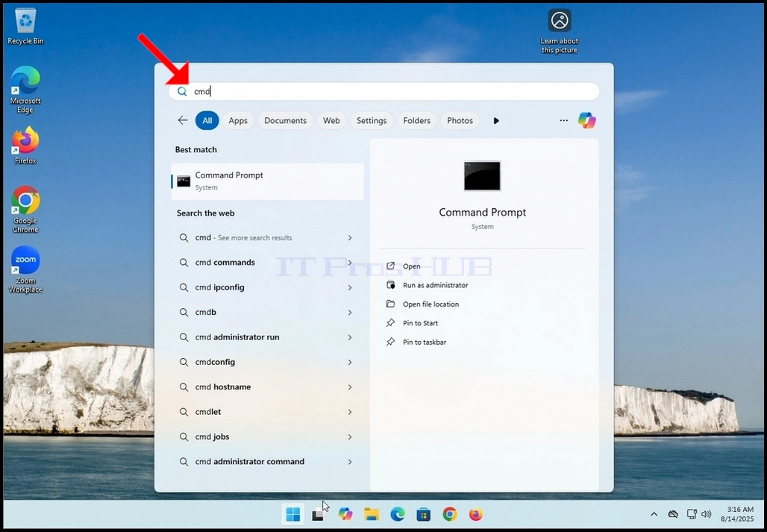Click the large Command Prompt preview icon
Viewport: 767px width, 532px height.
click(482, 175)
